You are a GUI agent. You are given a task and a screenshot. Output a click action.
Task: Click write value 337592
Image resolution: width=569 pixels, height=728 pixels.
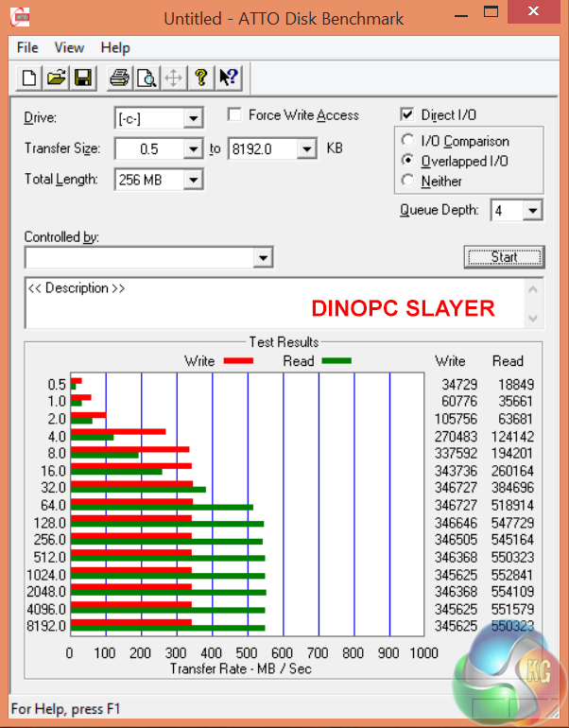click(x=456, y=453)
